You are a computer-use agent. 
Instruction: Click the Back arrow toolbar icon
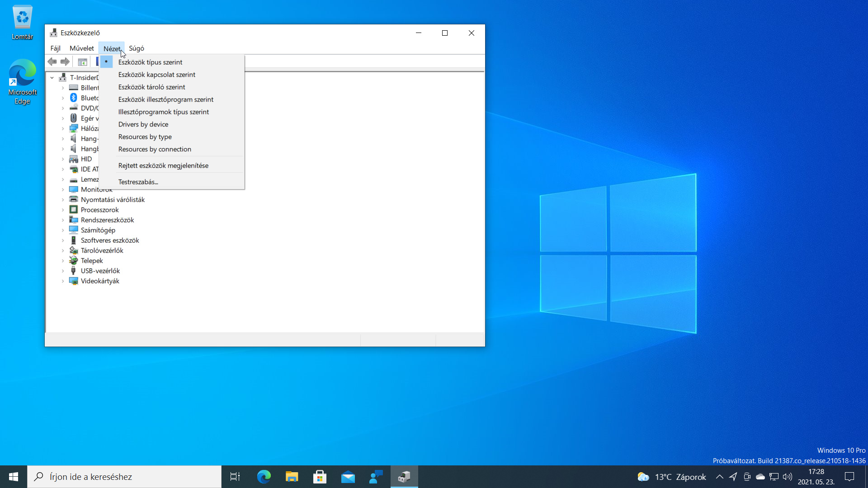(x=52, y=61)
